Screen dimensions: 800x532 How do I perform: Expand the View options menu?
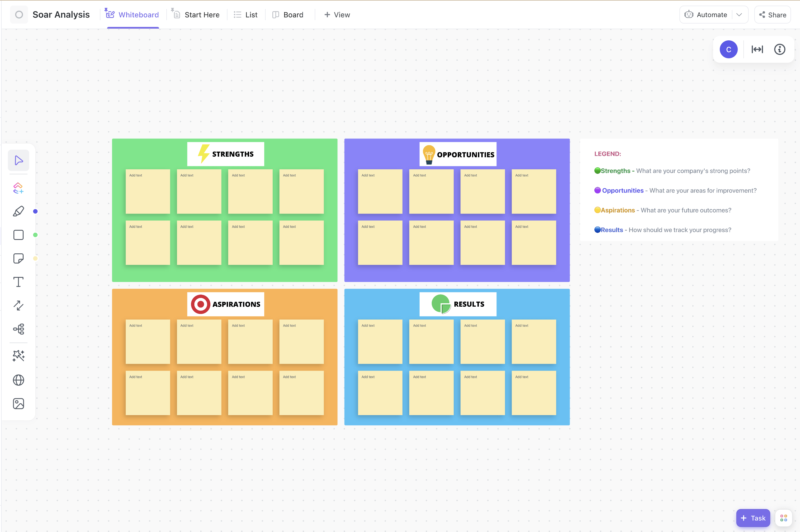(x=337, y=14)
